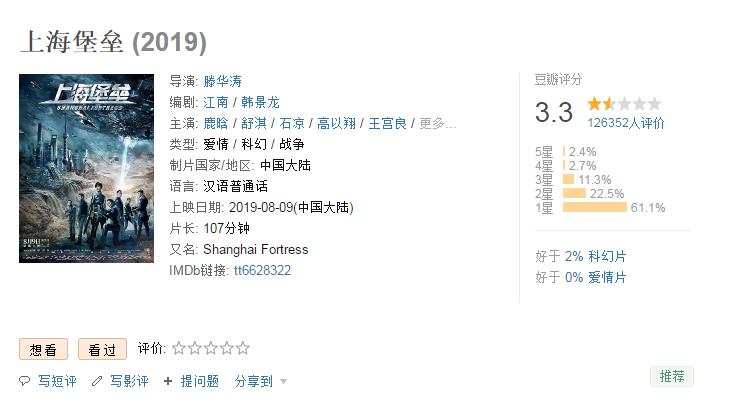This screenshot has height=418, width=733.
Task: Expand the 分享到 dropdown arrow
Action: [x=283, y=382]
